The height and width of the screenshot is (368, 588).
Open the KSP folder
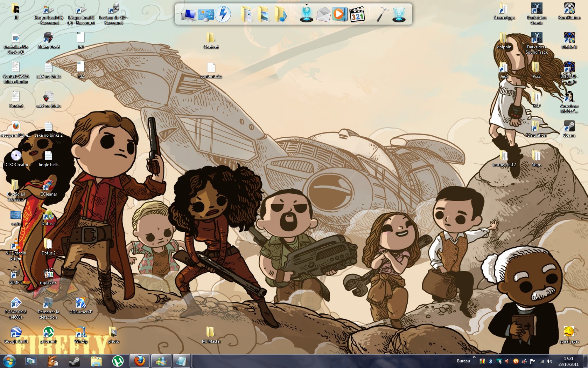pyautogui.click(x=537, y=99)
